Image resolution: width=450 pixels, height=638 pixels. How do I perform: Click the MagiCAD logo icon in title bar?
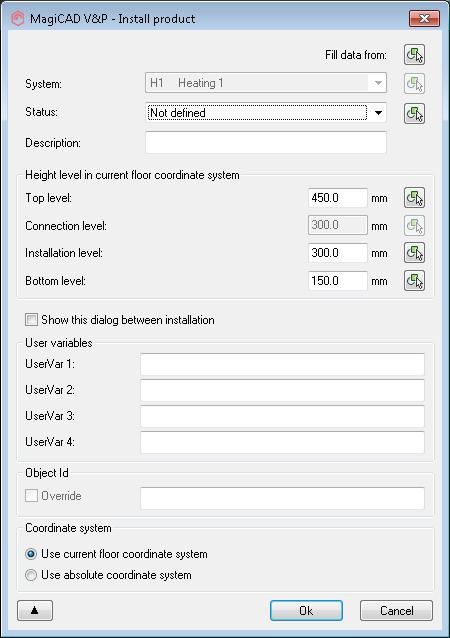(x=17, y=19)
